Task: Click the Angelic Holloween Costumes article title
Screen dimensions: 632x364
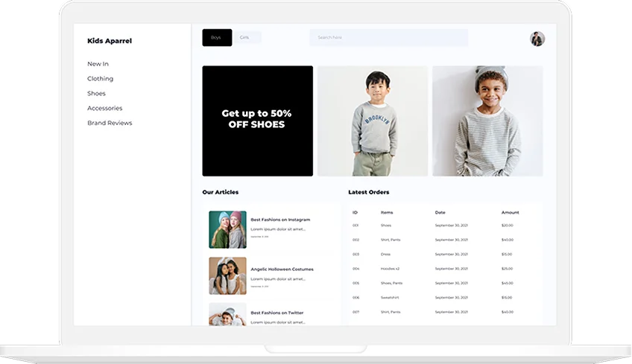Action: [282, 269]
